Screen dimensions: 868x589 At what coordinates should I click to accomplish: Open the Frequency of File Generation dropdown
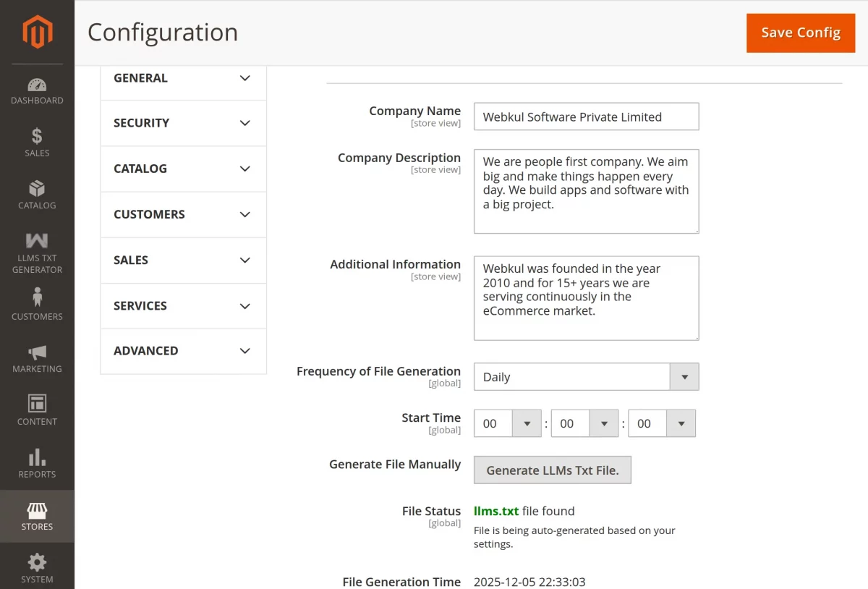coord(586,377)
